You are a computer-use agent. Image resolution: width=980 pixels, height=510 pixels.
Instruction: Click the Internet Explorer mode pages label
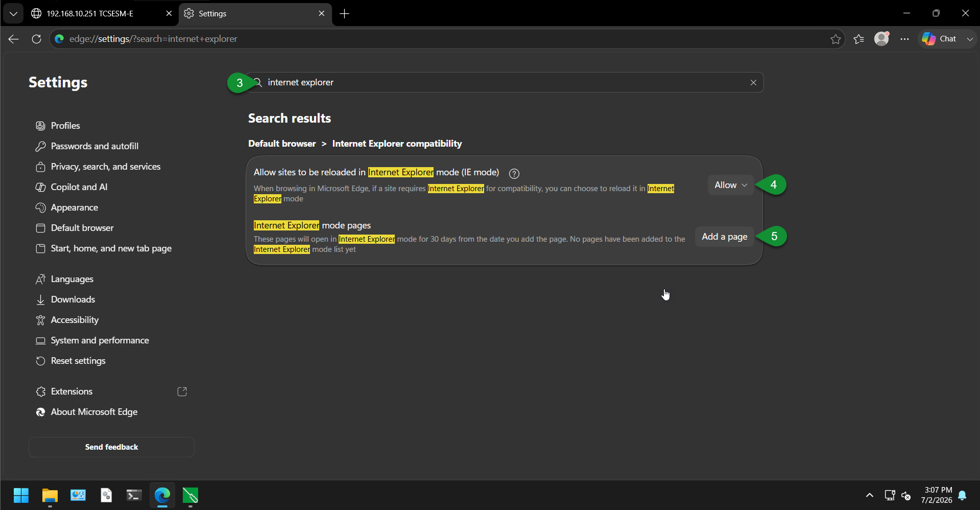[x=312, y=225]
